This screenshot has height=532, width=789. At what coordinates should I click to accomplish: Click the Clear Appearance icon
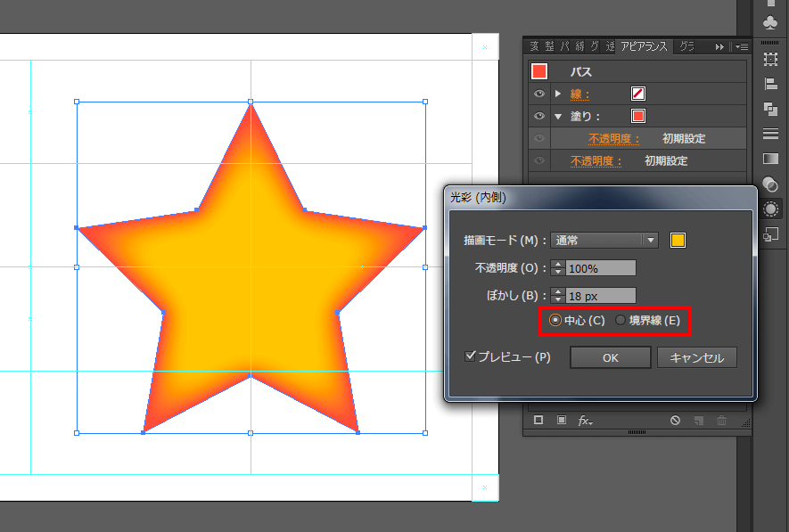[x=676, y=420]
